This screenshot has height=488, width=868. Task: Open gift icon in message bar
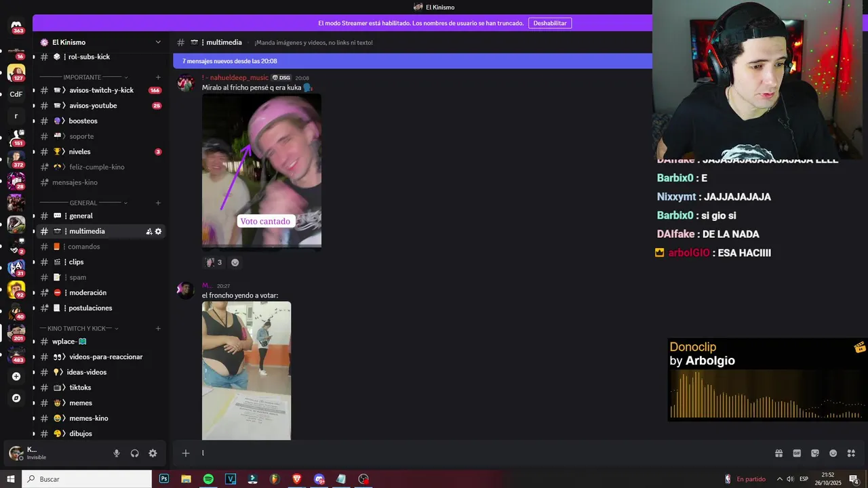[778, 453]
